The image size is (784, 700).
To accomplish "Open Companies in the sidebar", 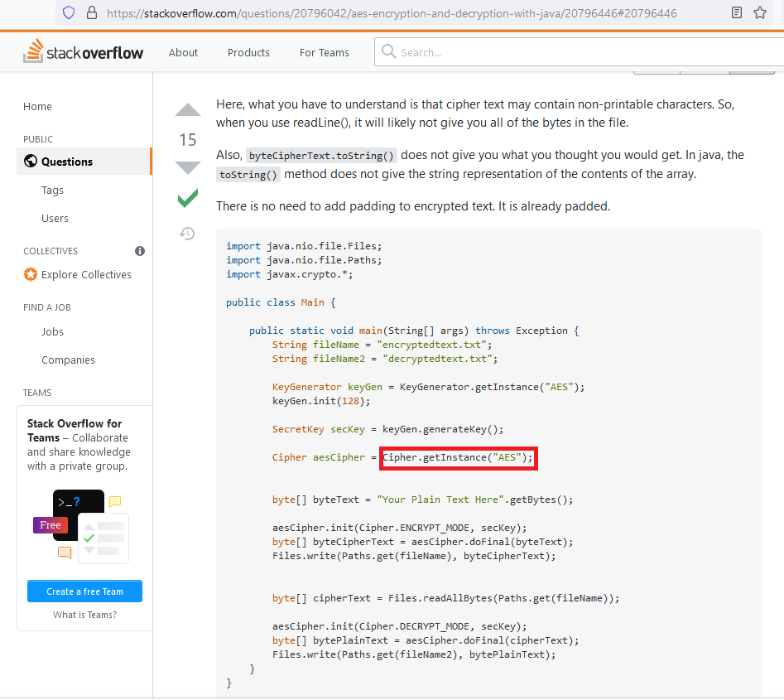I will click(x=68, y=360).
